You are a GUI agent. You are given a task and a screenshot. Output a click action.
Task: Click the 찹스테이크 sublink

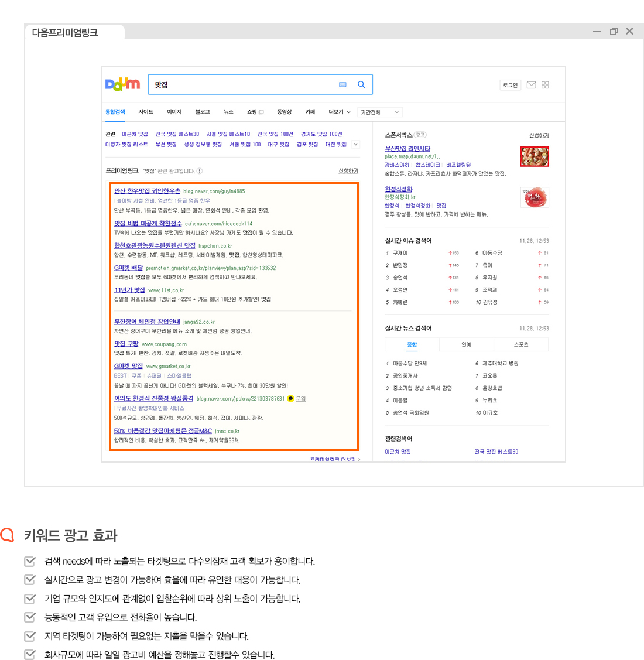[427, 165]
